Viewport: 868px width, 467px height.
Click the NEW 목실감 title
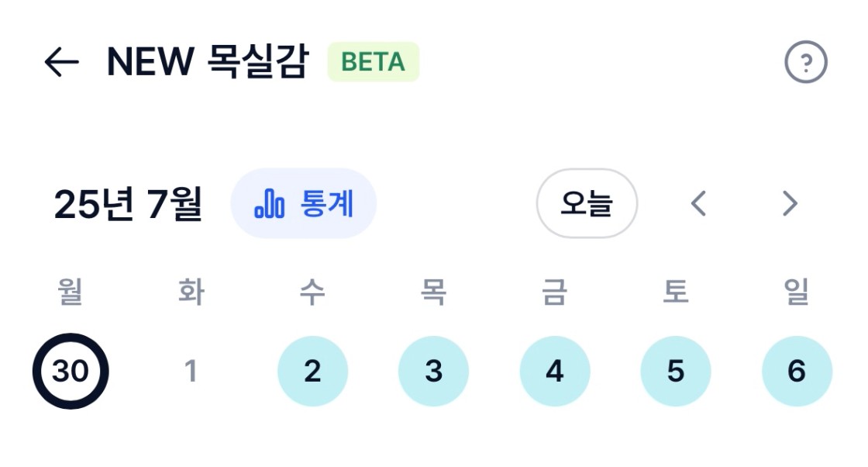[207, 61]
